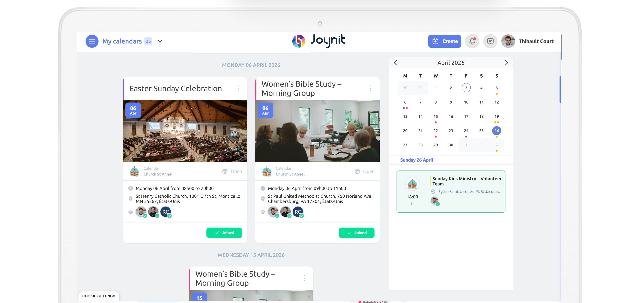The width and height of the screenshot is (644, 303).
Task: Select date 15 in April calendar
Action: (x=435, y=116)
